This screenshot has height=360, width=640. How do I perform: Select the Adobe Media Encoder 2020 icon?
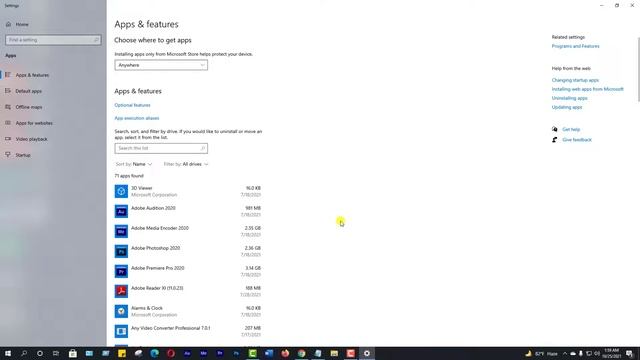point(121,231)
